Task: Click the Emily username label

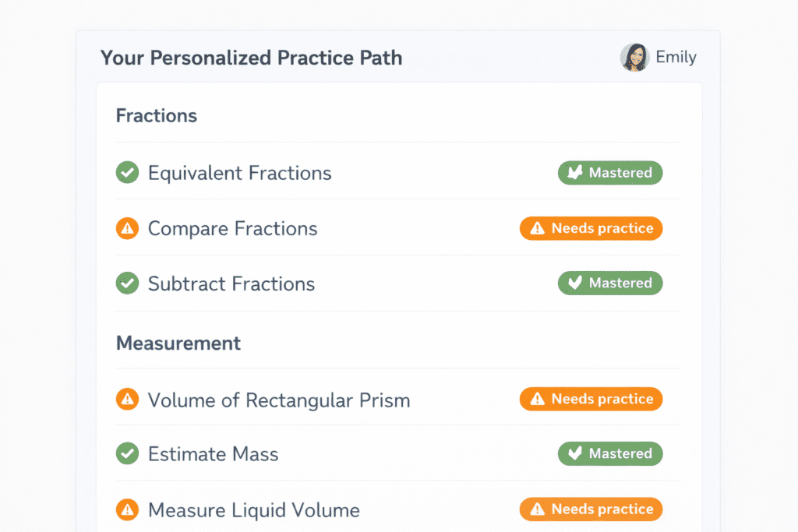Action: 676,58
